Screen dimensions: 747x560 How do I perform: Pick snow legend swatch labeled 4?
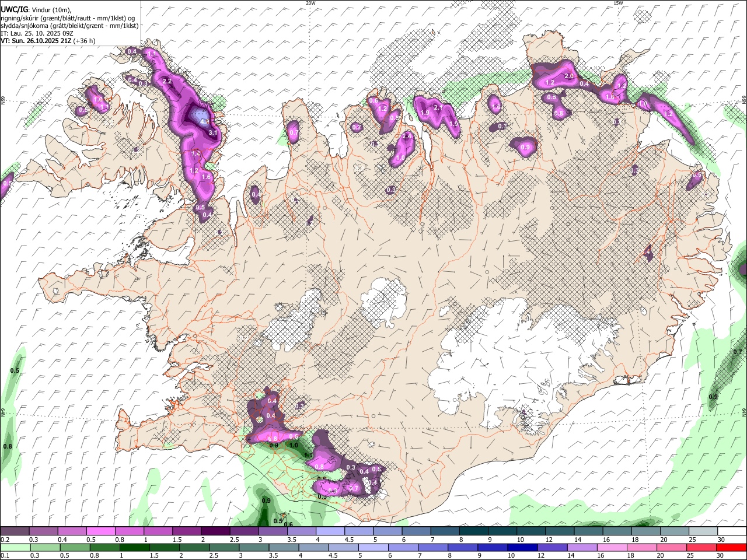(x=330, y=531)
